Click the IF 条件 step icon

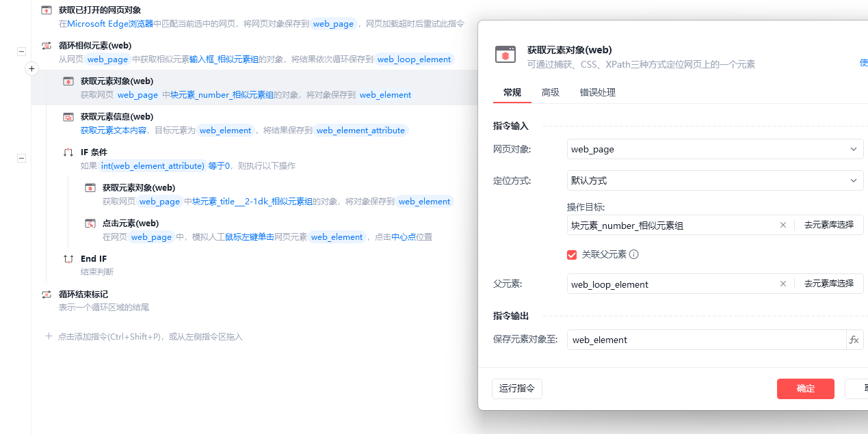coord(68,152)
